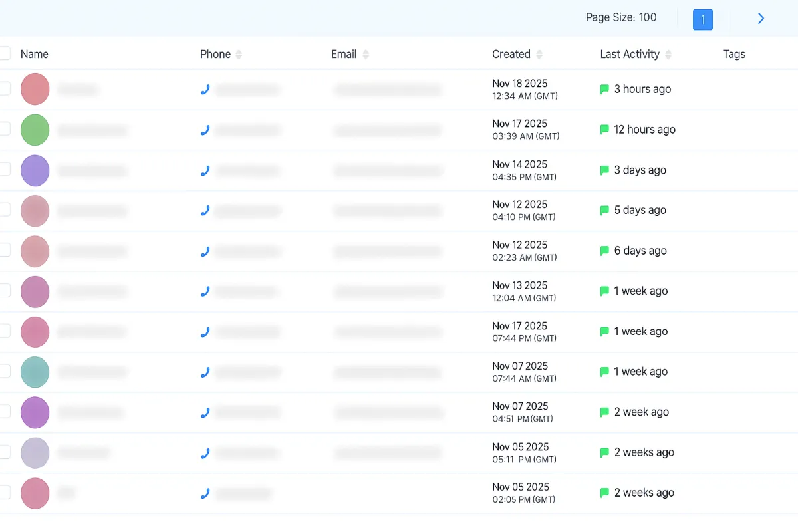Tick the checkbox for the Nov 13 2025 row
The width and height of the screenshot is (798, 532).
4,290
